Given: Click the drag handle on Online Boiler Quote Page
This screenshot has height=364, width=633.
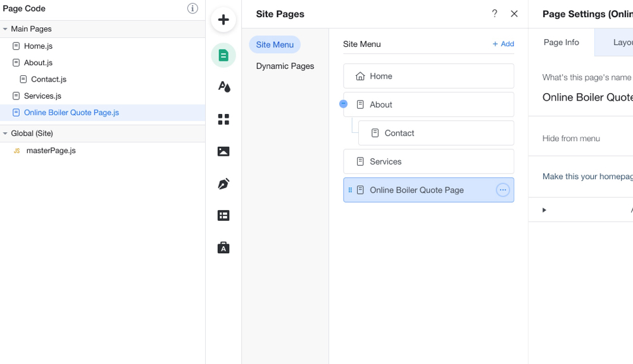Looking at the screenshot, I should click(350, 190).
